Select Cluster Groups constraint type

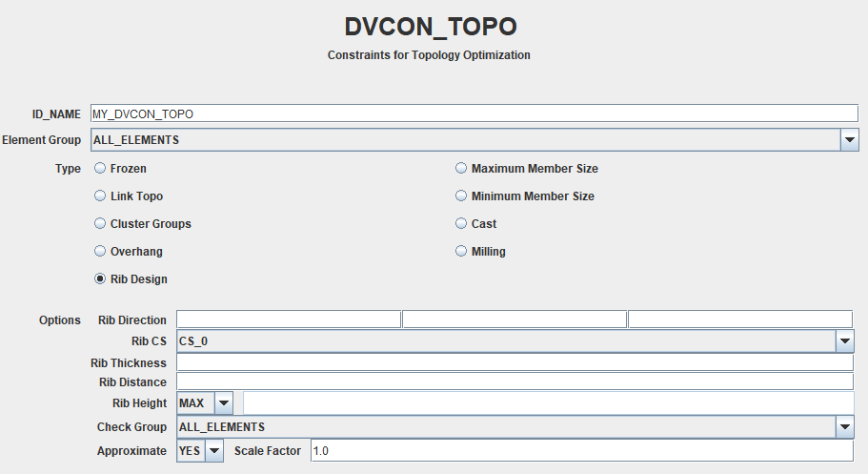(x=100, y=224)
